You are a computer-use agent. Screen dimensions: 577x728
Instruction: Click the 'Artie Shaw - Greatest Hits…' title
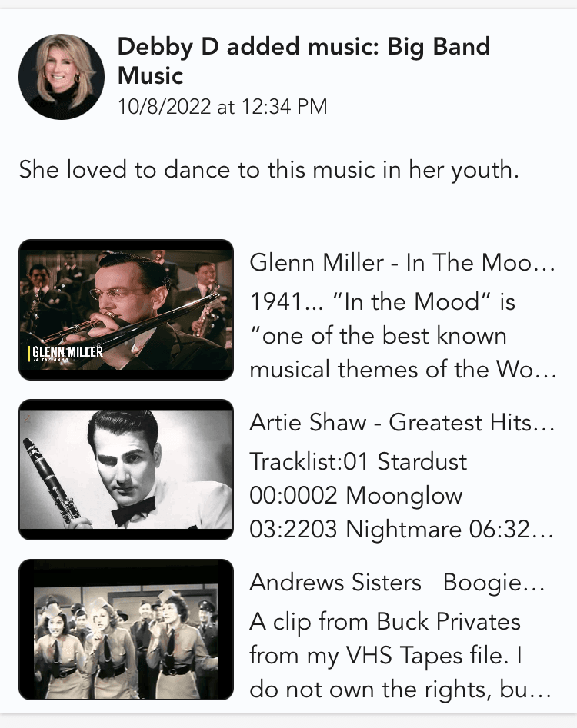402,423
